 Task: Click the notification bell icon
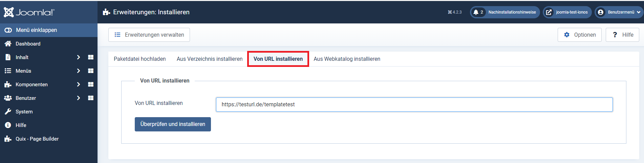pyautogui.click(x=476, y=12)
